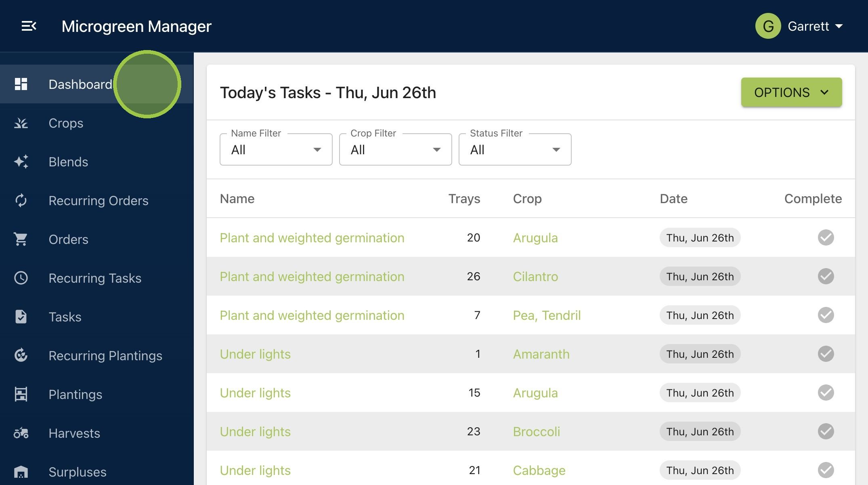This screenshot has width=868, height=485.
Task: Open the Name Filter dropdown
Action: click(276, 149)
